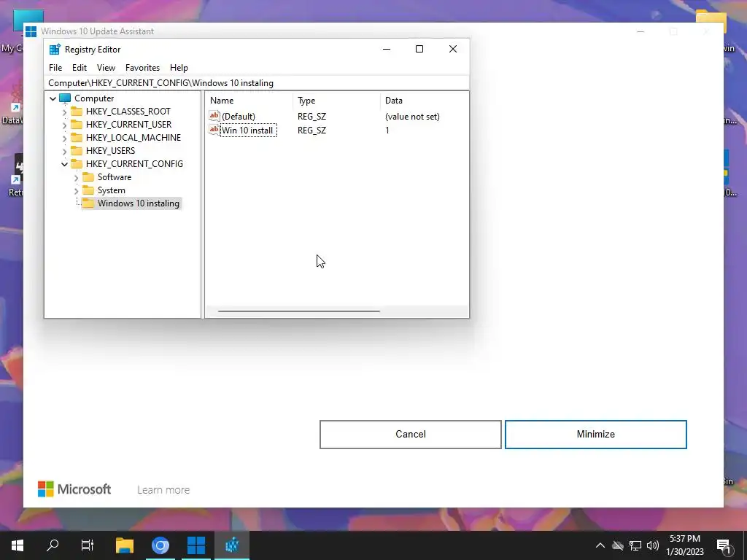The height and width of the screenshot is (560, 747).
Task: Expand the HKEY_USERS chevron
Action: 64,151
